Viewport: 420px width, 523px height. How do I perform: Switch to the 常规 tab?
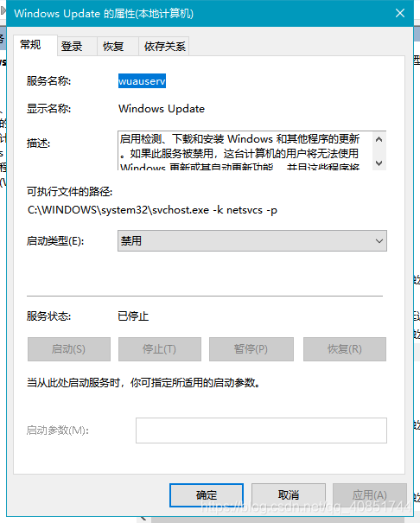tap(35, 45)
